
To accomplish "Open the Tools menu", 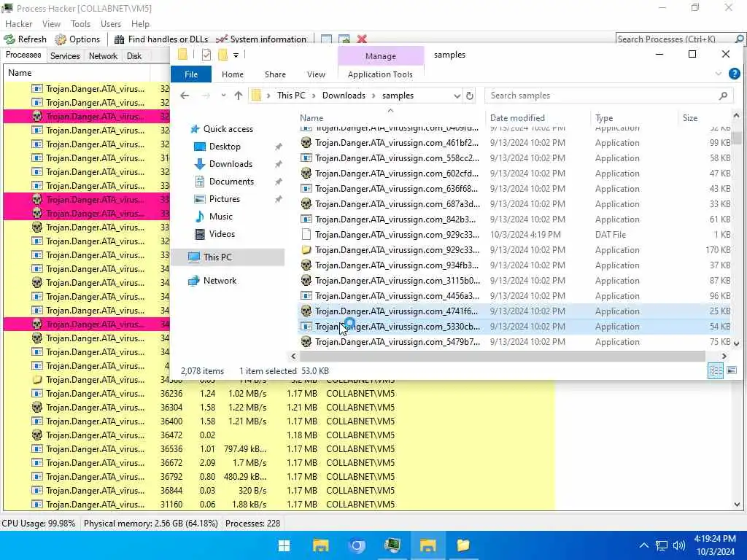I will (x=80, y=24).
